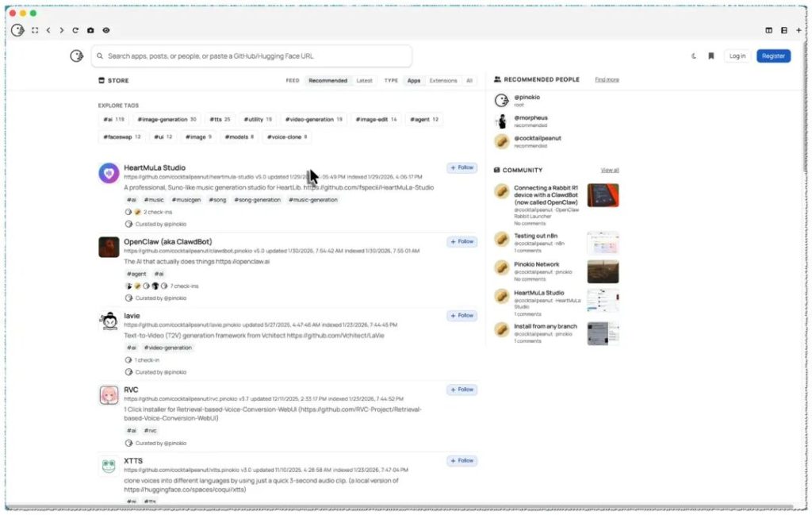Reload the page with the refresh icon
The image size is (812, 515).
point(75,31)
